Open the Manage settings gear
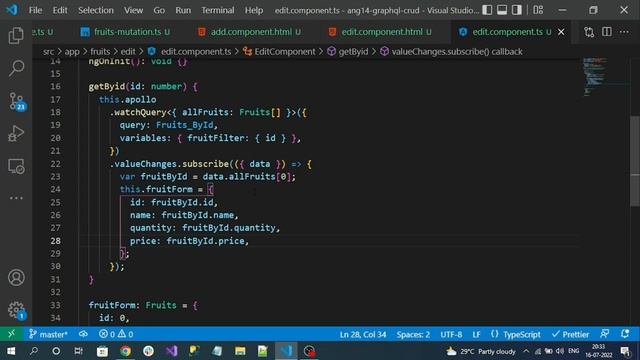This screenshot has height=360, width=640. (x=16, y=310)
